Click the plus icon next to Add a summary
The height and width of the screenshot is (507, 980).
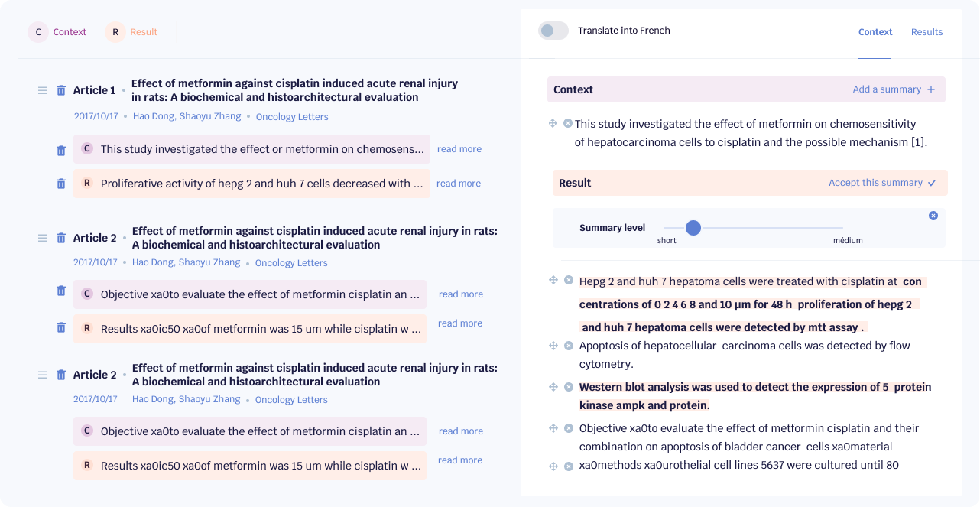tap(931, 89)
